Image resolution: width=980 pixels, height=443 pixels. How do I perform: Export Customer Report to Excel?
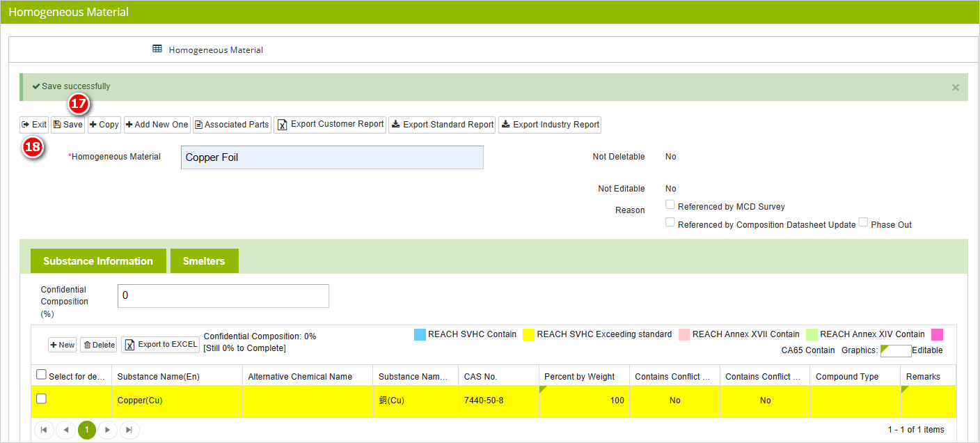(330, 125)
